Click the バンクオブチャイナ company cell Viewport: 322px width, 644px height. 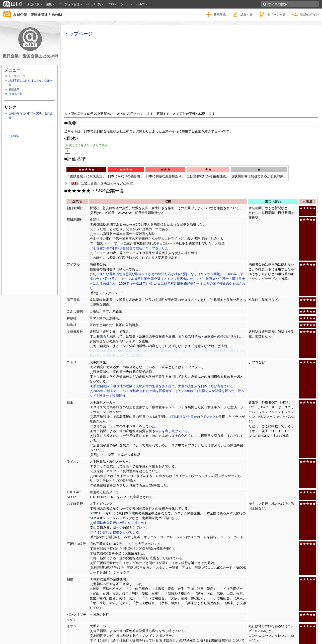tap(77, 617)
